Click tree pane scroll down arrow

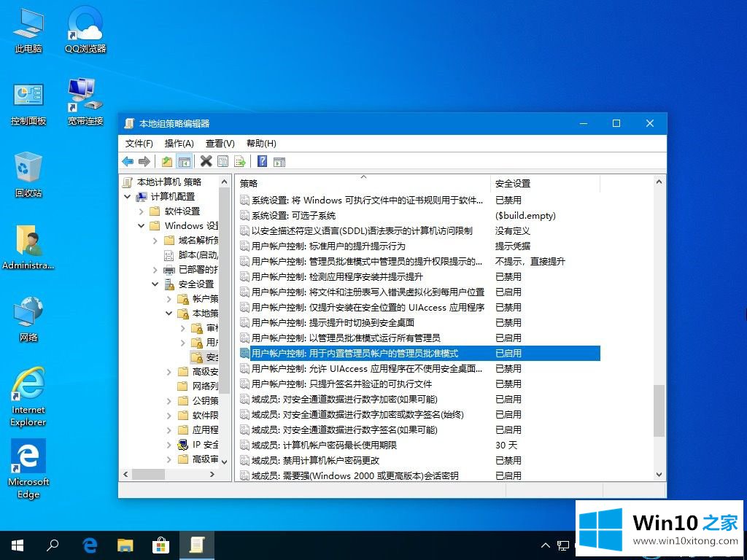click(x=225, y=461)
